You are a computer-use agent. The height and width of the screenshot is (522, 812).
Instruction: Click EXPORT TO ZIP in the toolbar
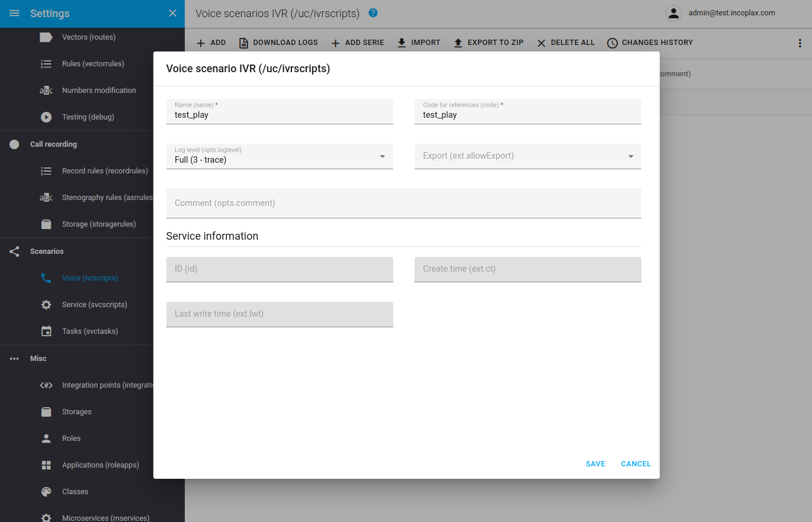pyautogui.click(x=489, y=43)
